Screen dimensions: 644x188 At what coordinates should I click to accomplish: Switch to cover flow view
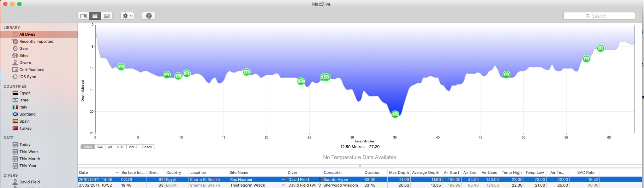pyautogui.click(x=83, y=16)
